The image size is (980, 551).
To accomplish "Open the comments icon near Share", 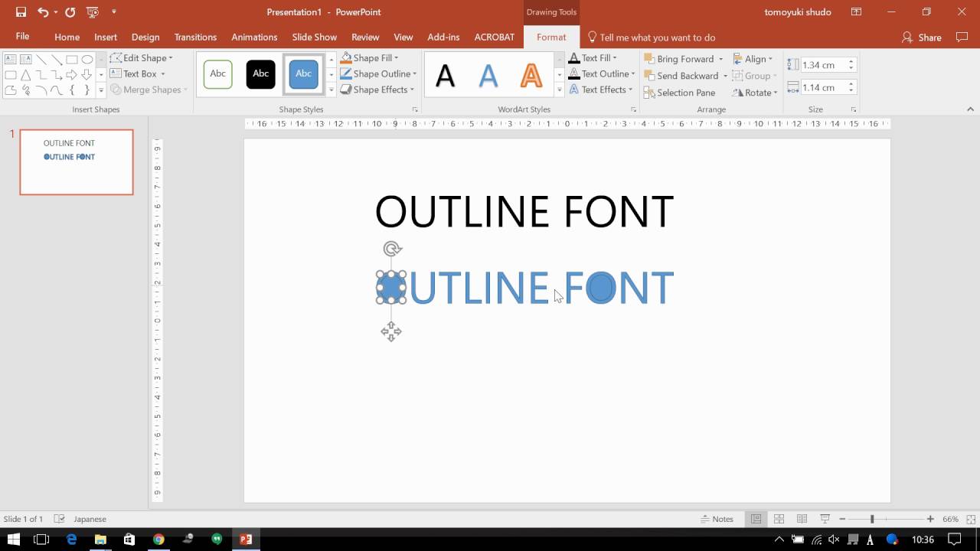I will 962,37.
